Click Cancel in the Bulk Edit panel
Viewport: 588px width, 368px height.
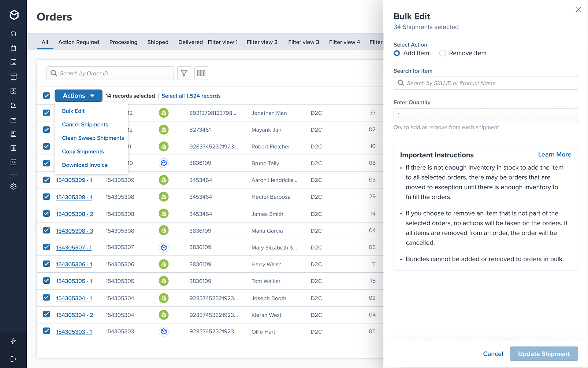click(x=493, y=354)
